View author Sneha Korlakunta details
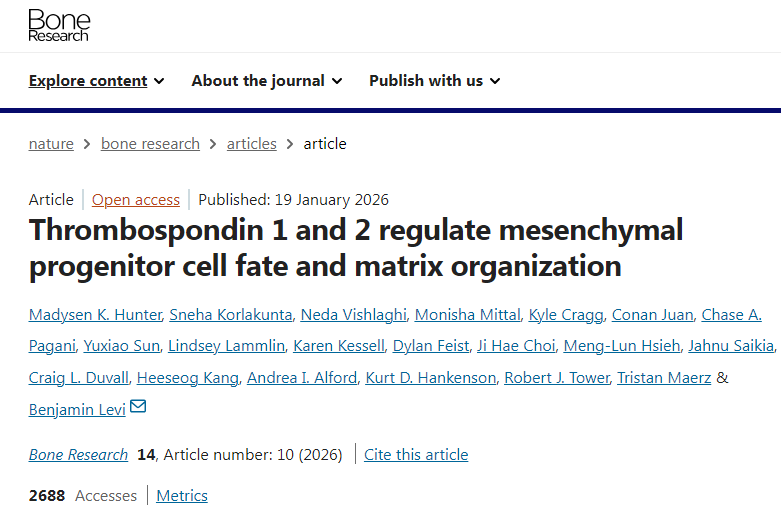The width and height of the screenshot is (781, 523). (x=232, y=315)
